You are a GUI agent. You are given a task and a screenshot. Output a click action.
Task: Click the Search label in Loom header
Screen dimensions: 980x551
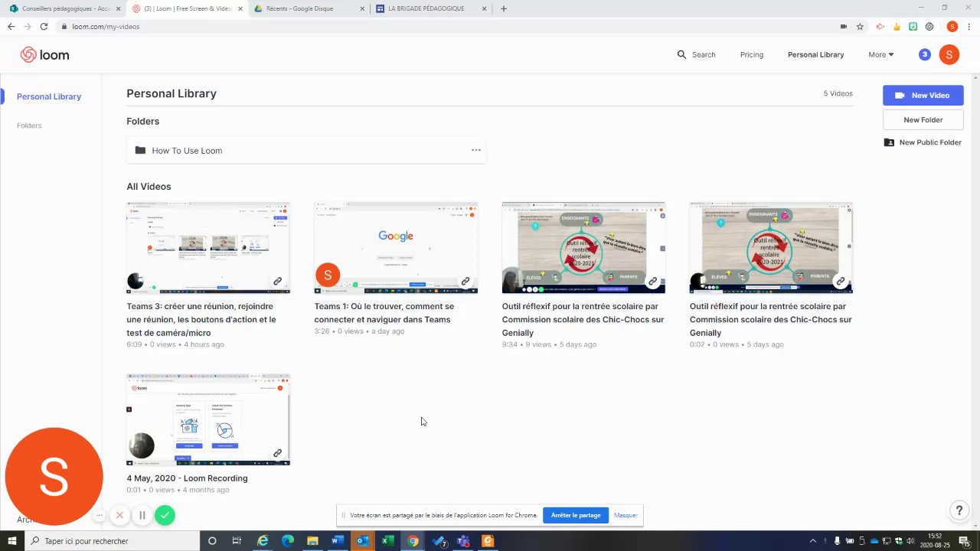(704, 54)
